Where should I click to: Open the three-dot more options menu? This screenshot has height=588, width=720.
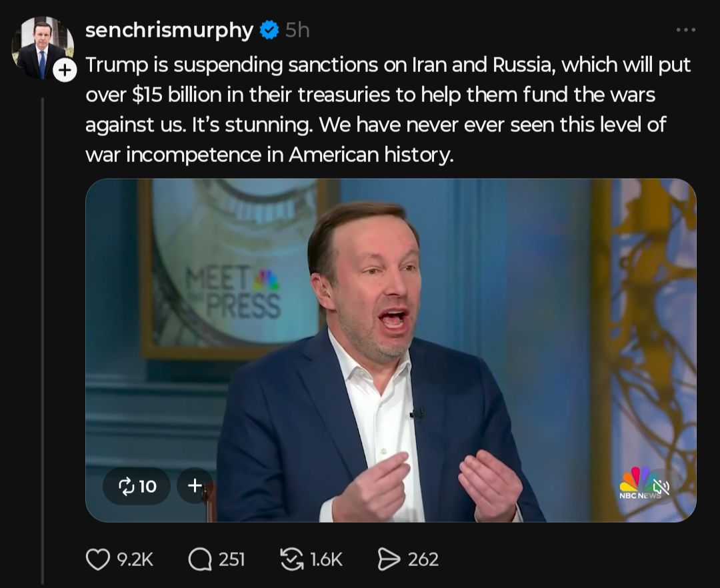(685, 30)
